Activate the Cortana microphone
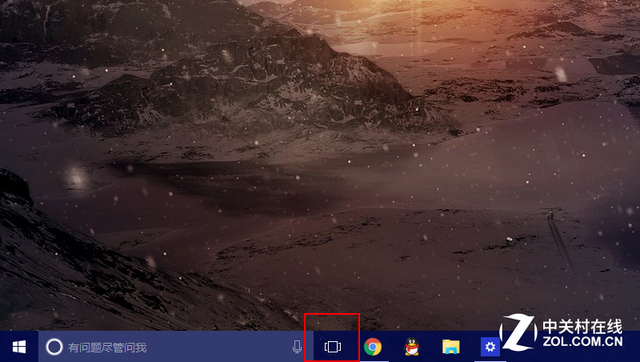Image resolution: width=640 pixels, height=362 pixels. point(297,347)
